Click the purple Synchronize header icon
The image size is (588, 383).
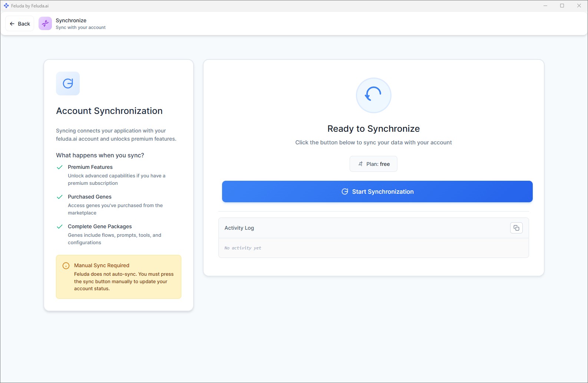(x=45, y=23)
